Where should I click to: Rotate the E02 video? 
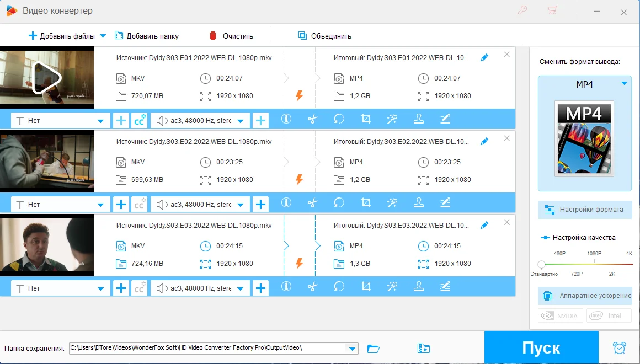pyautogui.click(x=339, y=202)
